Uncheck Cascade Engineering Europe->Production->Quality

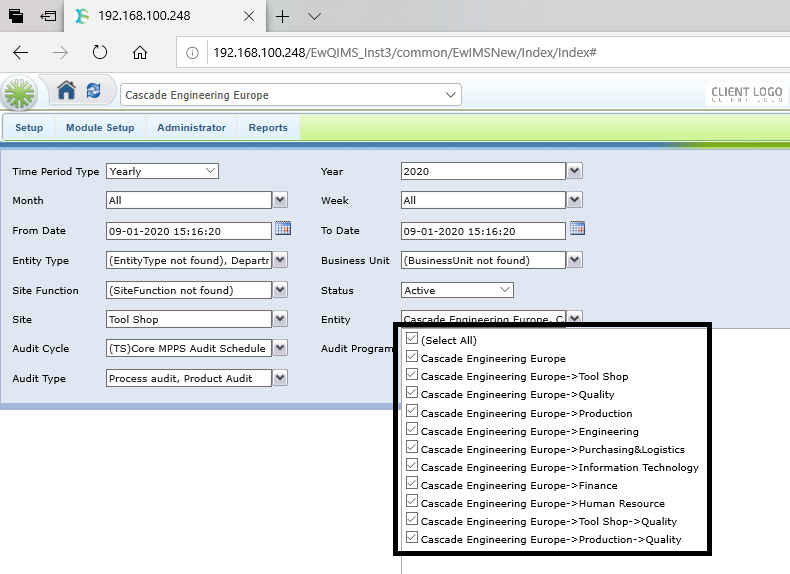pyautogui.click(x=412, y=537)
